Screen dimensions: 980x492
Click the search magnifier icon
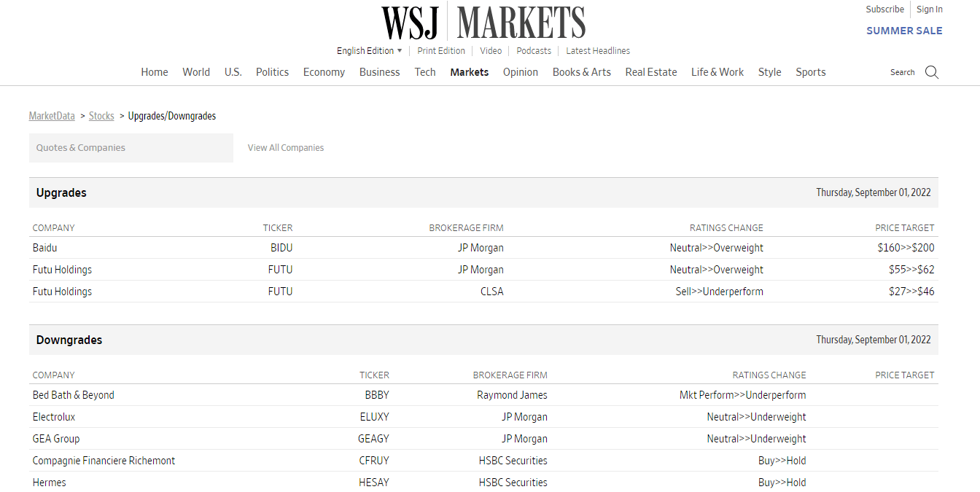tap(932, 72)
